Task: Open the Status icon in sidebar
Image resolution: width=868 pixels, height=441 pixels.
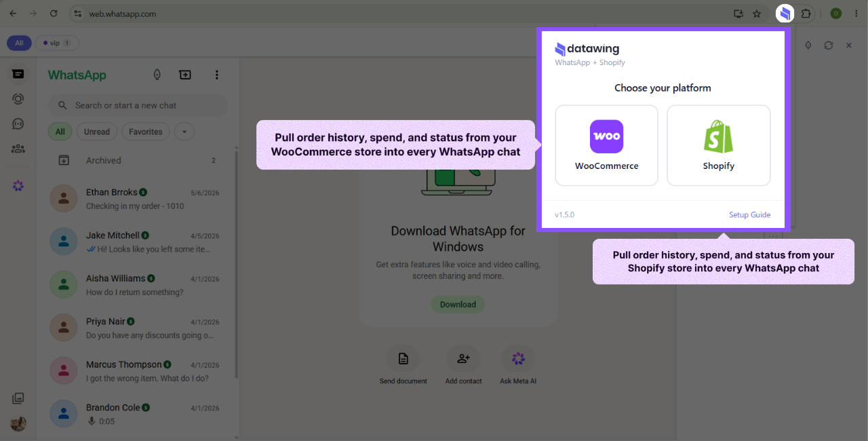Action: click(x=18, y=99)
